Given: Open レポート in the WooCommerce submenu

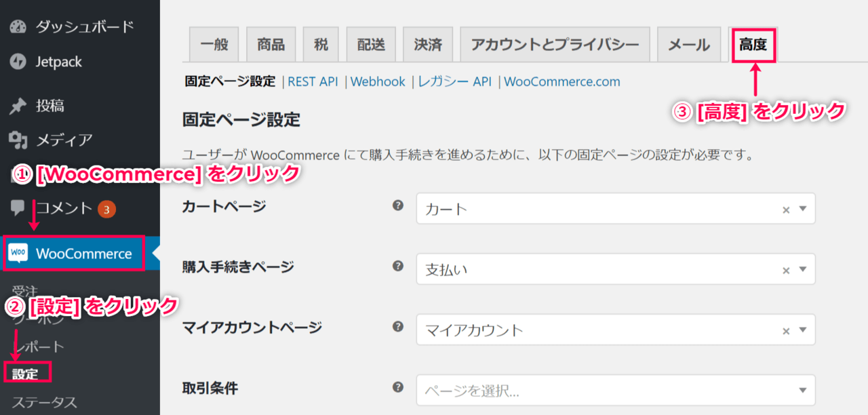Looking at the screenshot, I should (x=39, y=347).
